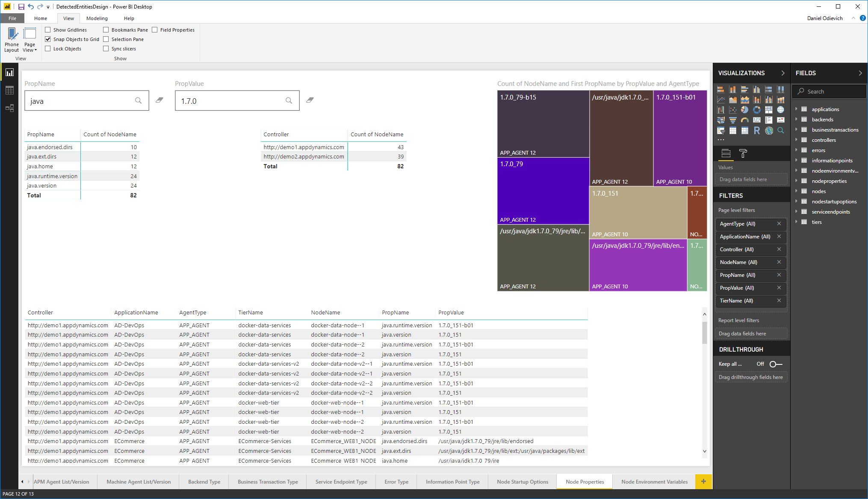This screenshot has width=868, height=499.
Task: Pick the gauge visualization icon
Action: (745, 120)
